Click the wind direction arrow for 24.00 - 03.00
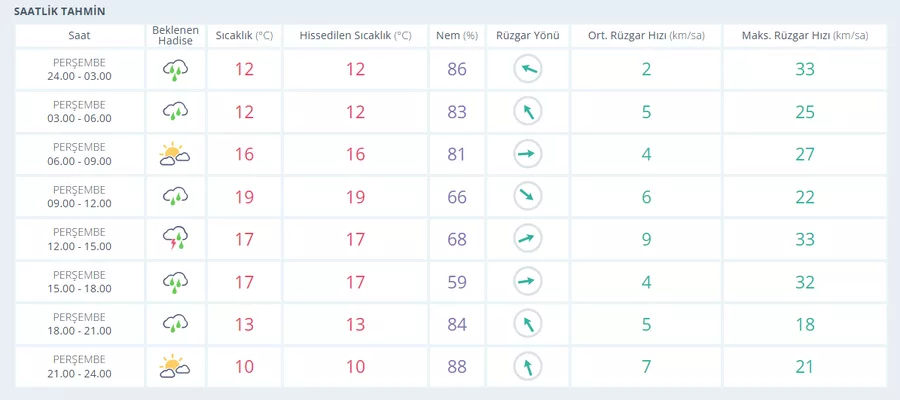This screenshot has height=400, width=900. pyautogui.click(x=527, y=69)
